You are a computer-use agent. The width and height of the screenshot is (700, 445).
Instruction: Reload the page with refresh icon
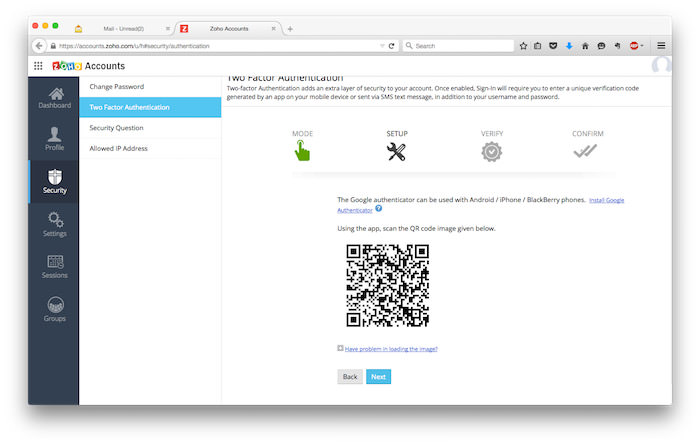click(392, 46)
